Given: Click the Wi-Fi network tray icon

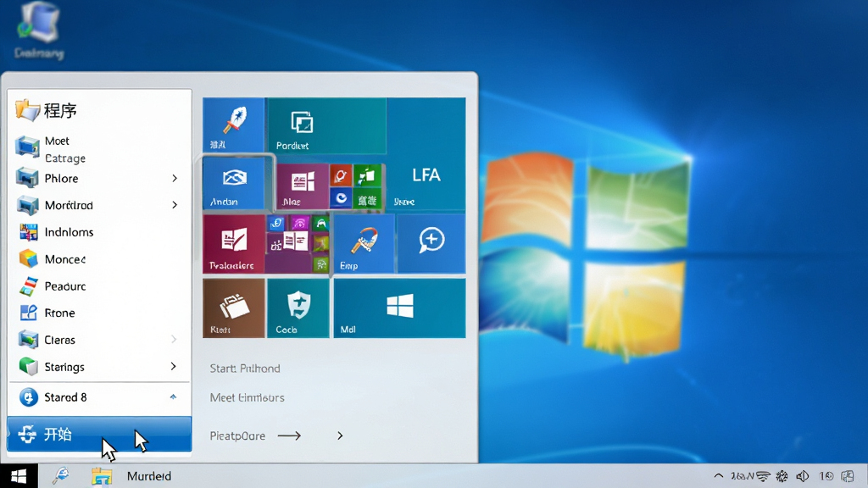Looking at the screenshot, I should click(x=764, y=476).
